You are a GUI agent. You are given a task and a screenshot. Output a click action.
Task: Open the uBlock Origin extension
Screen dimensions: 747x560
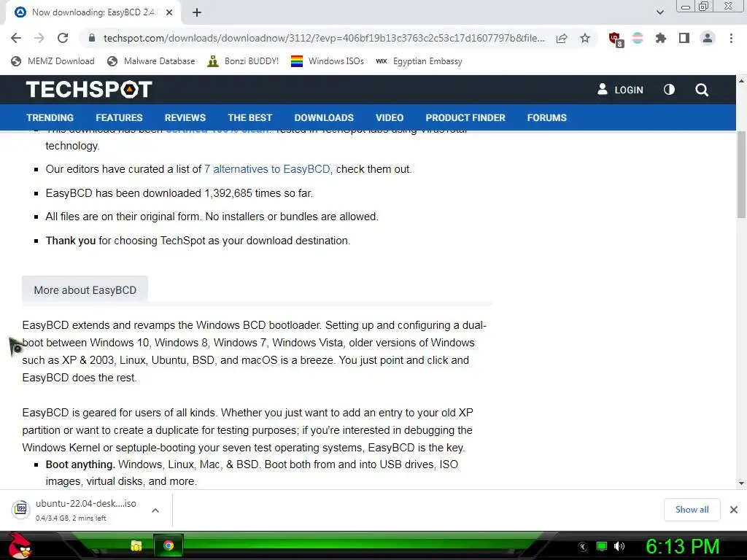pyautogui.click(x=615, y=39)
